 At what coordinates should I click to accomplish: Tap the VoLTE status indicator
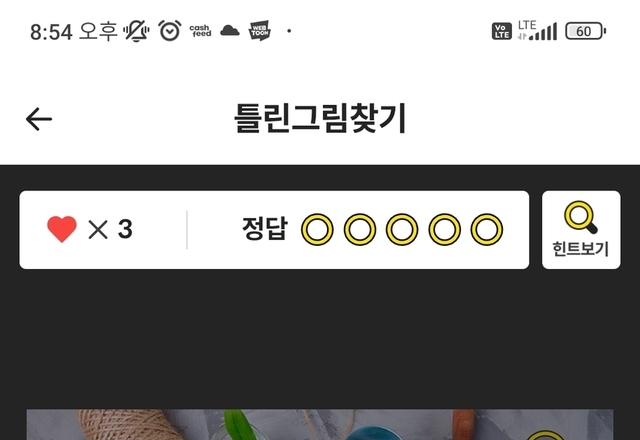[x=502, y=31]
